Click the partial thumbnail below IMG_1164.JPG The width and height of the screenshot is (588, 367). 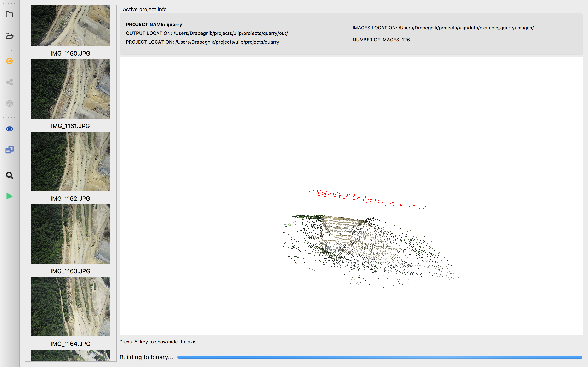coord(70,355)
